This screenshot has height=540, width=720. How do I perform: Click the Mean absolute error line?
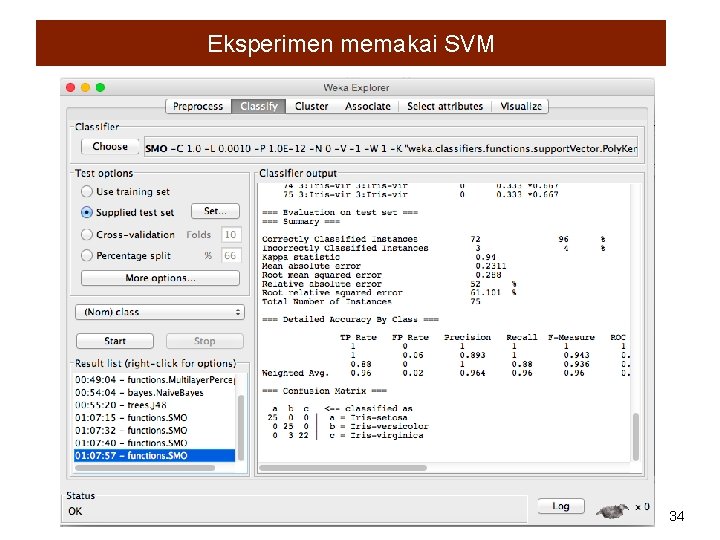click(384, 266)
